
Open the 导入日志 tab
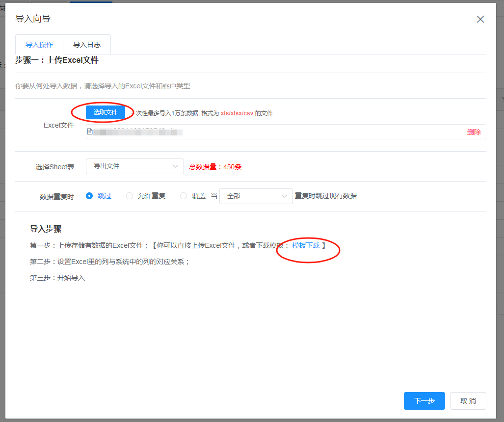87,45
